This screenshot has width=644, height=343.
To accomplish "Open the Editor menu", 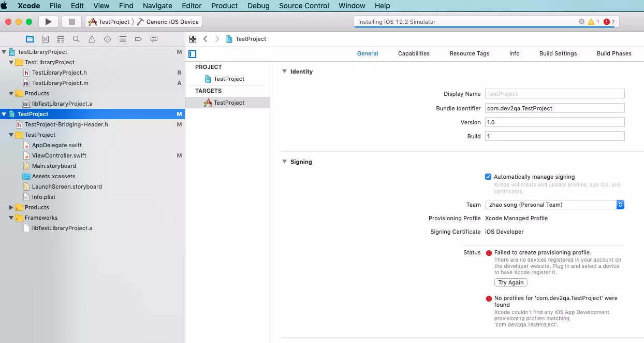I will coord(192,6).
